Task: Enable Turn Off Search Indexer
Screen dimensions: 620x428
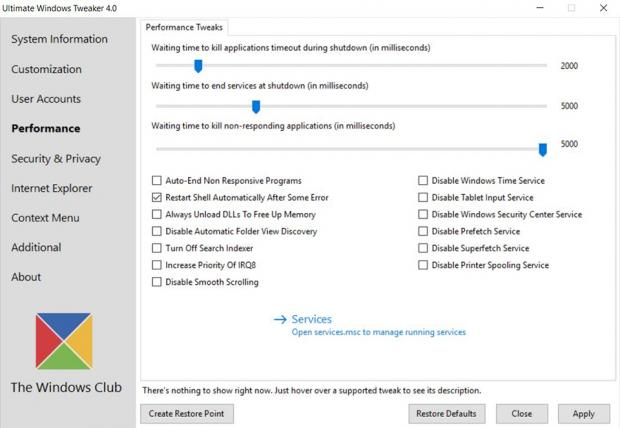Action: (x=157, y=248)
